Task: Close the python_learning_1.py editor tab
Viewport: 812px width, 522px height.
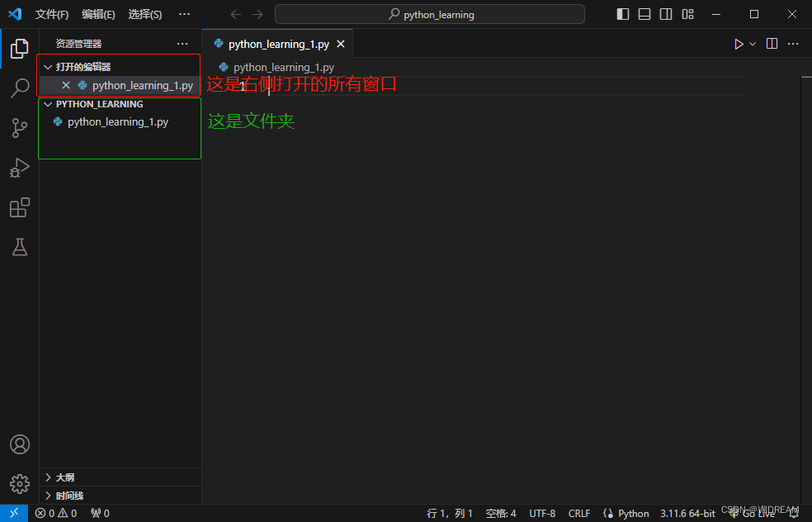Action: tap(341, 44)
